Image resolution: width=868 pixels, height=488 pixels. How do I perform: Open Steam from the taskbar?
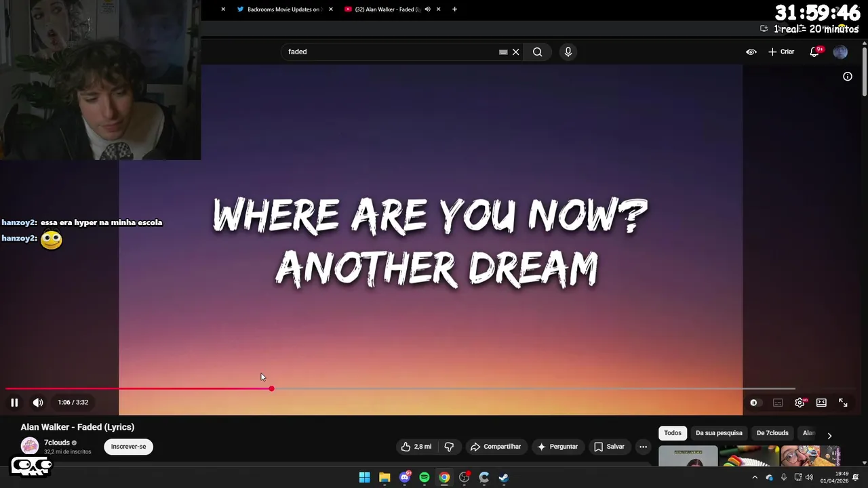504,477
